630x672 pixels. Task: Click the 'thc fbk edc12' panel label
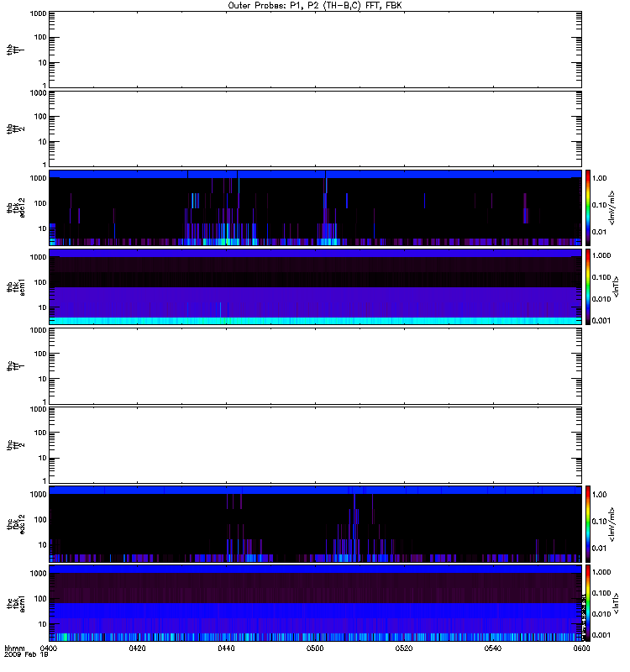coord(15,523)
